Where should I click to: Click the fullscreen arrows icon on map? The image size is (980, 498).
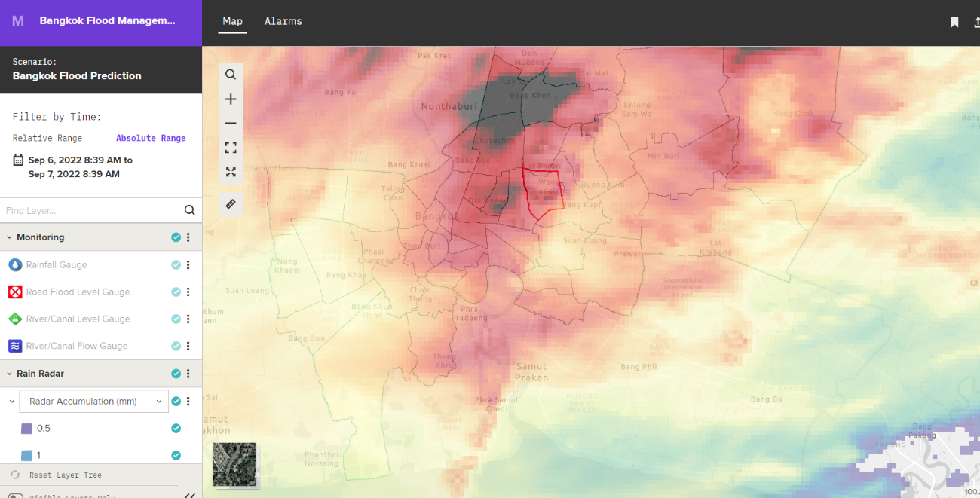[231, 172]
